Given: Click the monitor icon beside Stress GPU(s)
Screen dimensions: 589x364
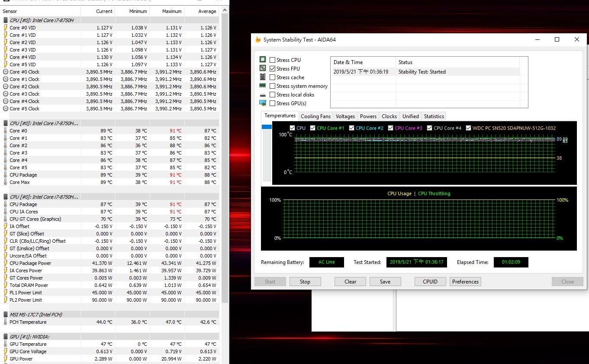Looking at the screenshot, I should click(x=262, y=103).
